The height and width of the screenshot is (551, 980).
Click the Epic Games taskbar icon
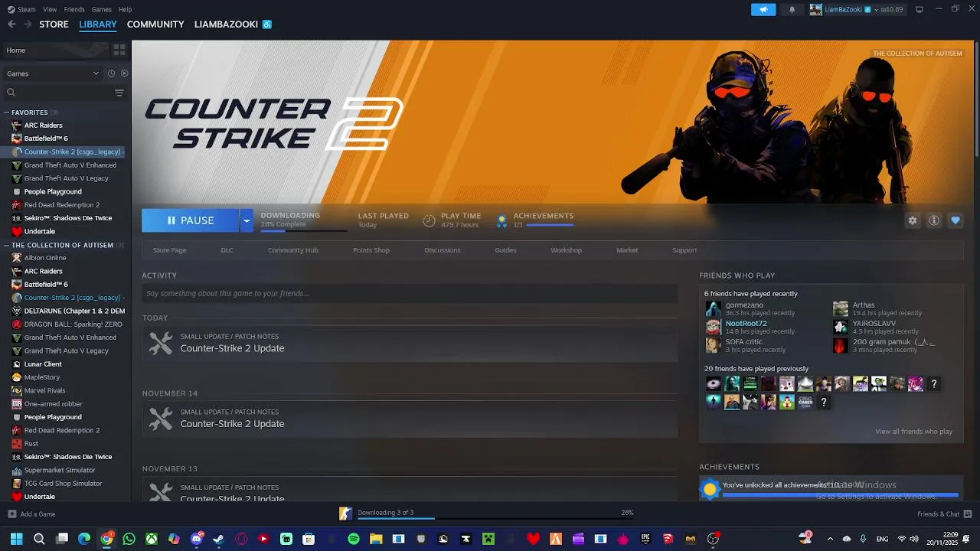(x=645, y=539)
